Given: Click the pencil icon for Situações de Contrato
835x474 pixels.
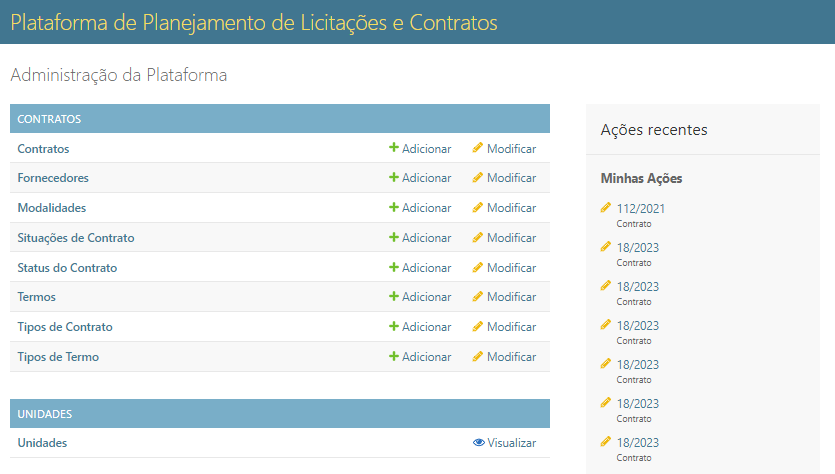Looking at the screenshot, I should (x=478, y=237).
